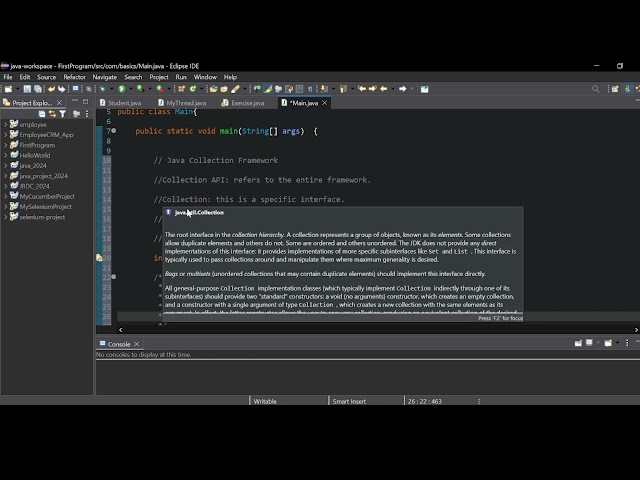Image resolution: width=640 pixels, height=480 pixels.
Task: Click the Last Edit Location arrow icon
Action: point(362,89)
